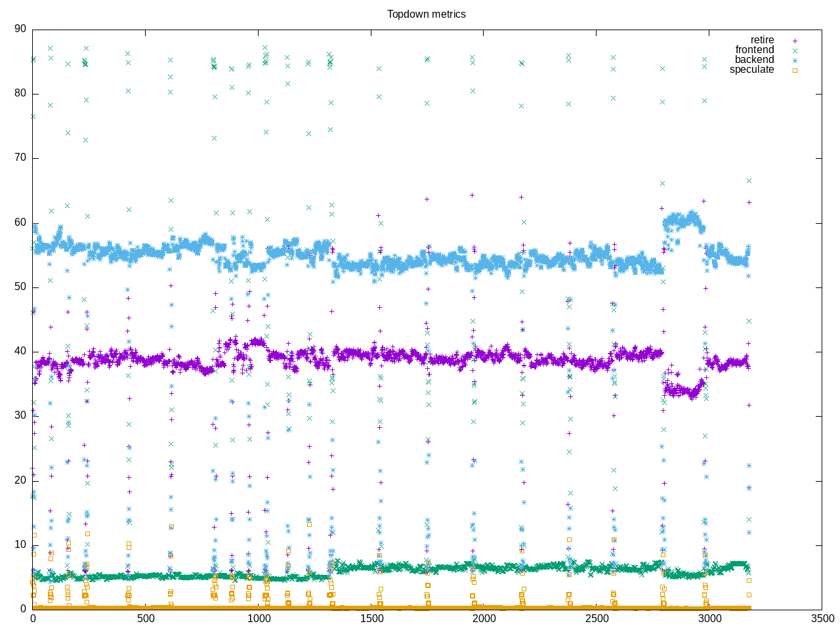Toggle the backend series via legend label

(754, 60)
